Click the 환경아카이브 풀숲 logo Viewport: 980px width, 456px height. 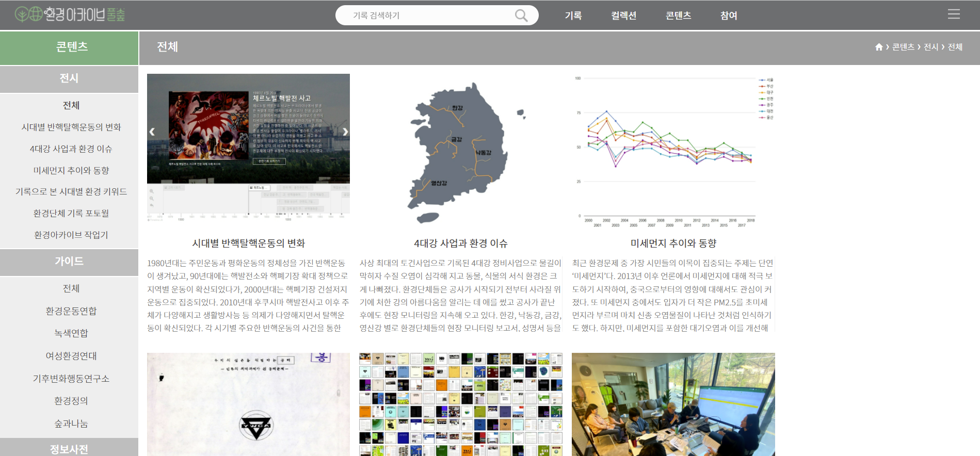pyautogui.click(x=70, y=14)
